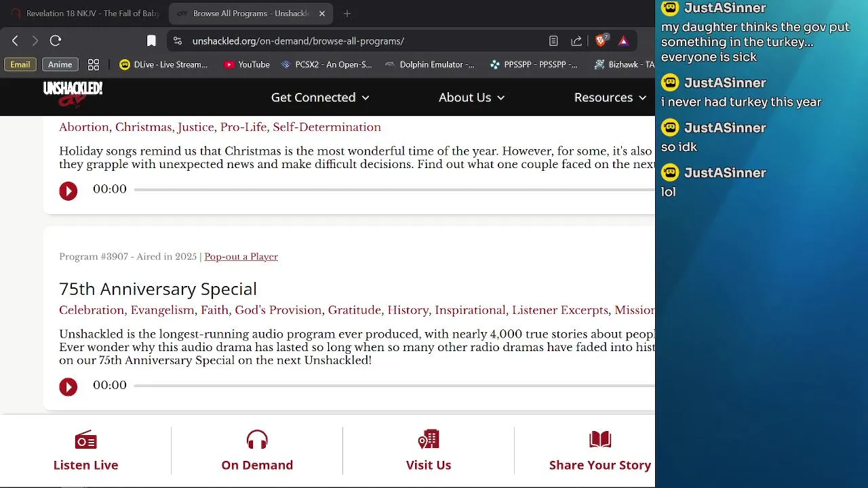Expand the About Us menu

(x=471, y=98)
